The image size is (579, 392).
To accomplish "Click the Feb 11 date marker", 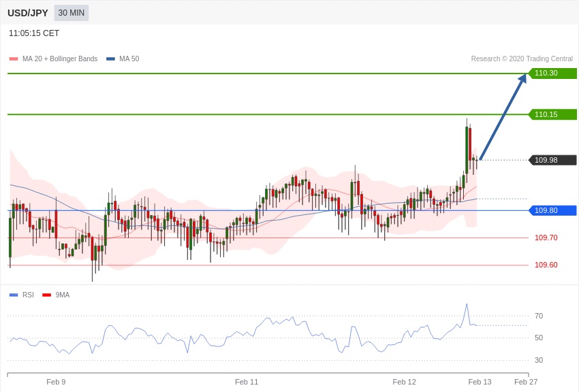I will click(247, 382).
